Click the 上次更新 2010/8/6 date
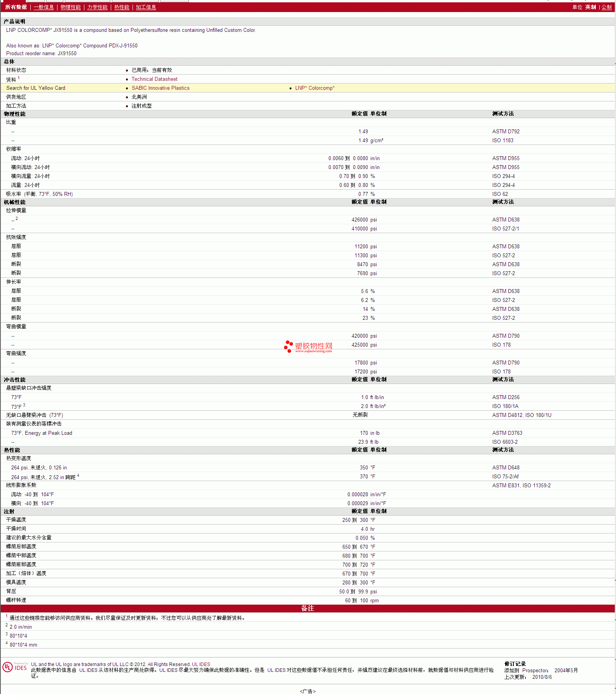616x694 pixels. point(528,677)
